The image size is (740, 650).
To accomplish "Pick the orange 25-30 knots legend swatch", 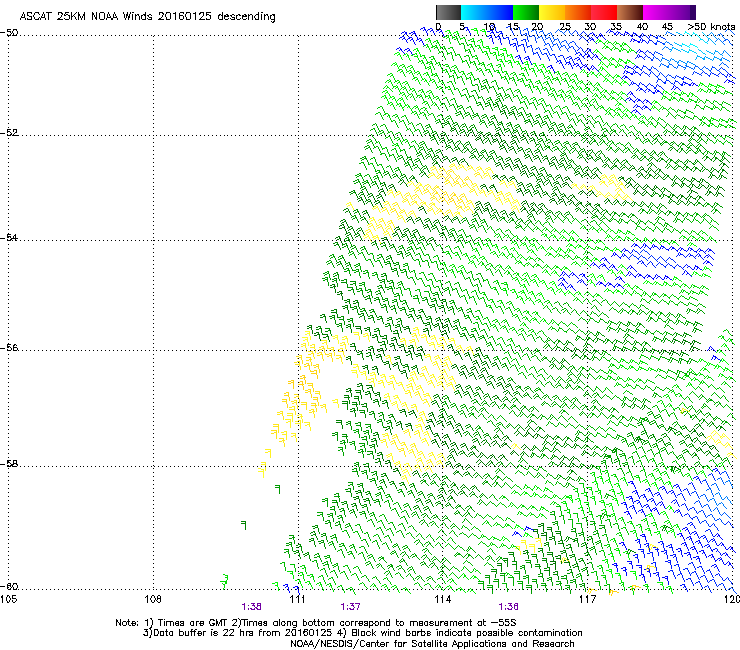I will pyautogui.click(x=578, y=12).
